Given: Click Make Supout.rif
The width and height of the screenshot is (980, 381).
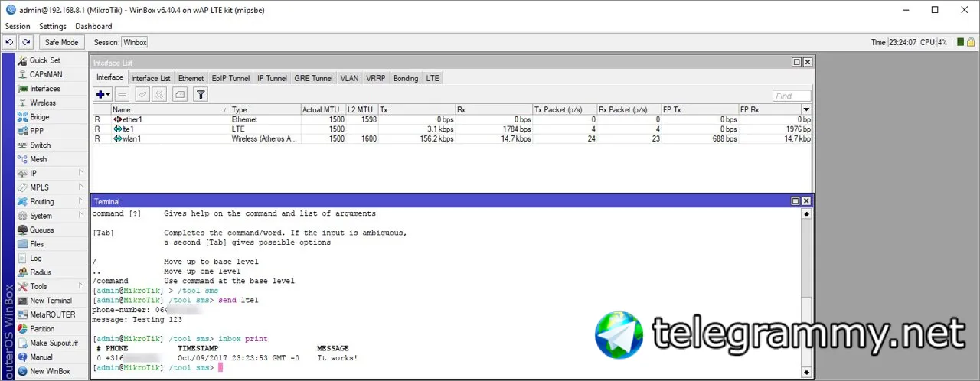Looking at the screenshot, I should [54, 343].
